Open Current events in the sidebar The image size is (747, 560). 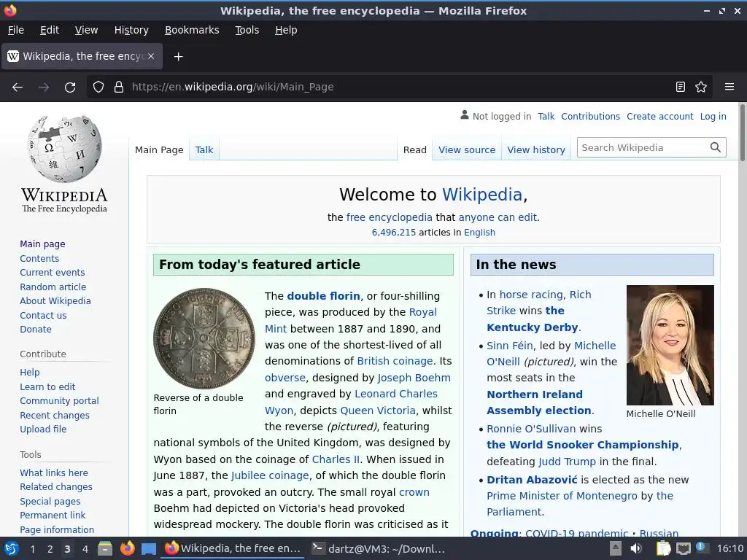pyautogui.click(x=53, y=273)
